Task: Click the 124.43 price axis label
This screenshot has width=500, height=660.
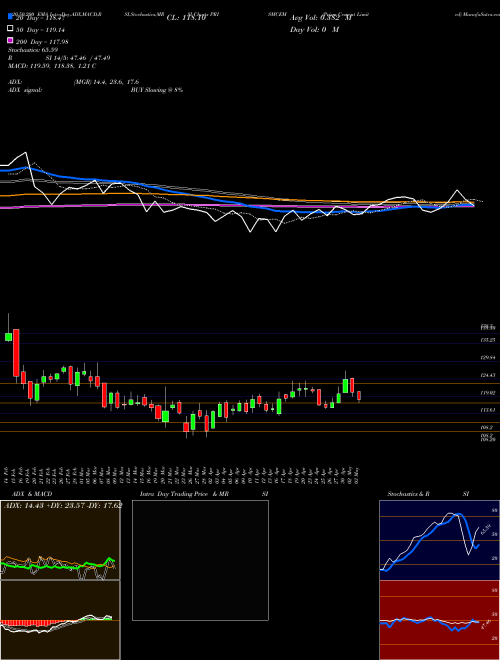Action: click(x=489, y=375)
